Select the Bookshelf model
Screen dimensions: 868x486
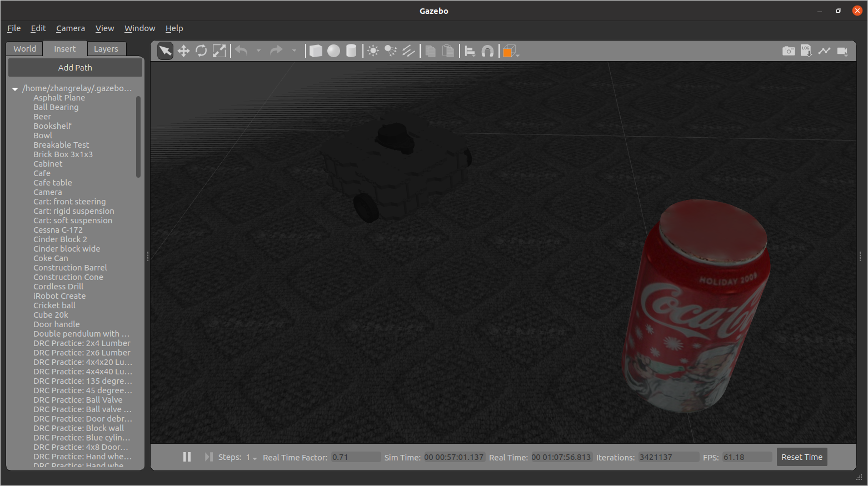(x=52, y=126)
